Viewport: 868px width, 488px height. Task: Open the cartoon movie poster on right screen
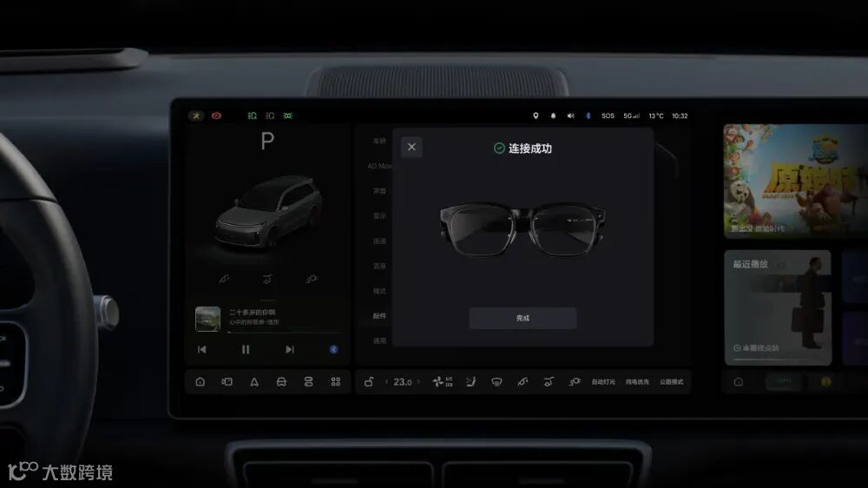(795, 181)
